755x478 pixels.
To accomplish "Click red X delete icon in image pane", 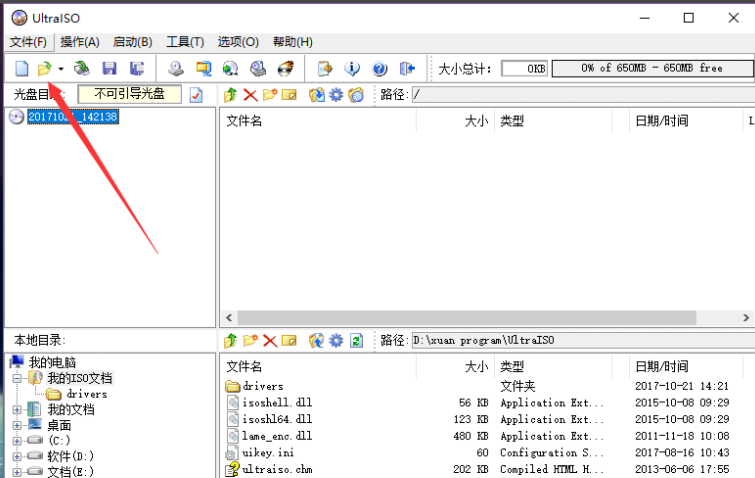I will [x=250, y=95].
